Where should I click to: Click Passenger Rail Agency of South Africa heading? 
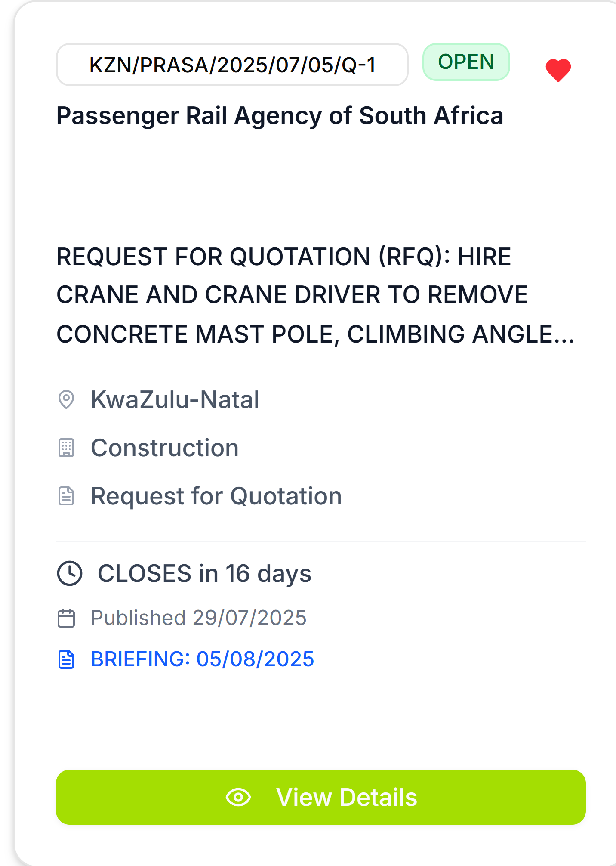click(x=280, y=115)
